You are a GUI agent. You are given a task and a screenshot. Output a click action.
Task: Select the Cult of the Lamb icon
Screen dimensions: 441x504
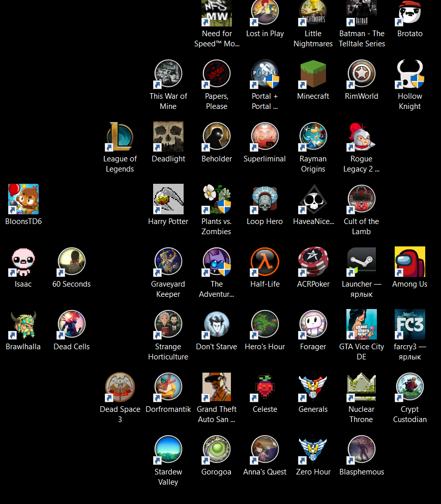click(x=361, y=199)
